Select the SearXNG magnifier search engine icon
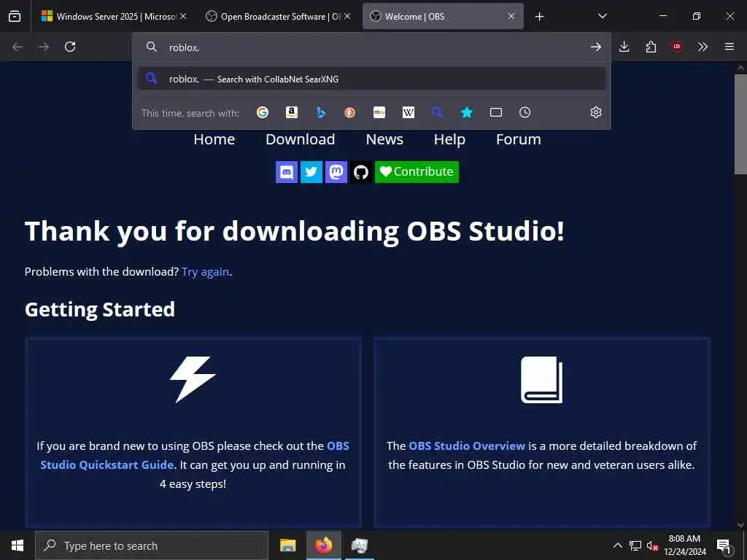The height and width of the screenshot is (560, 747). [438, 112]
